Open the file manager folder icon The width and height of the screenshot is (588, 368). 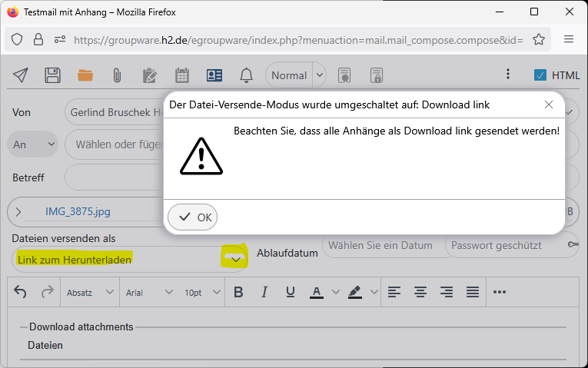click(85, 75)
